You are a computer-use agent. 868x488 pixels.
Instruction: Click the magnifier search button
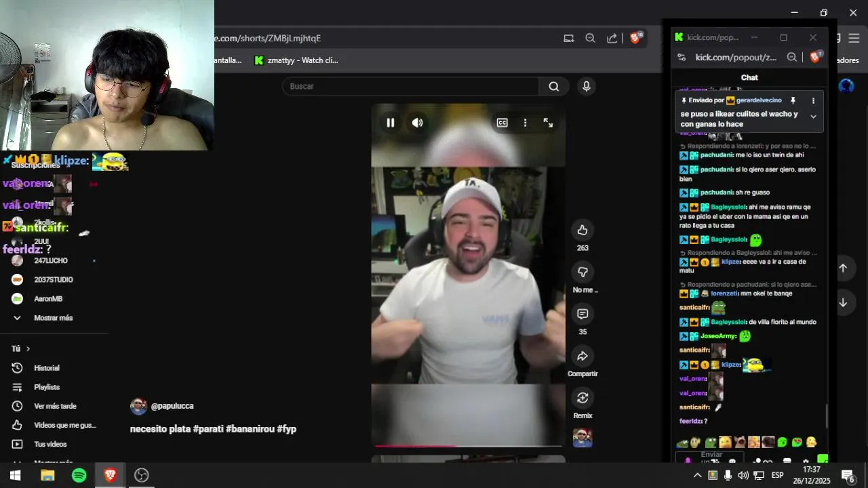click(x=554, y=86)
